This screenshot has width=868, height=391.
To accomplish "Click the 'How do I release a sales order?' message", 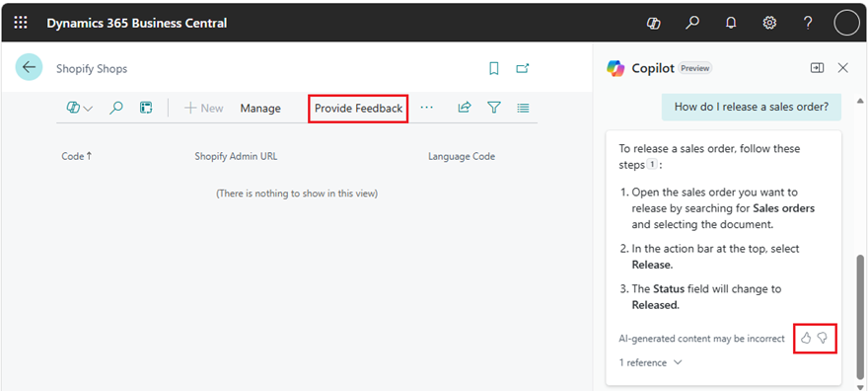I will pos(752,107).
